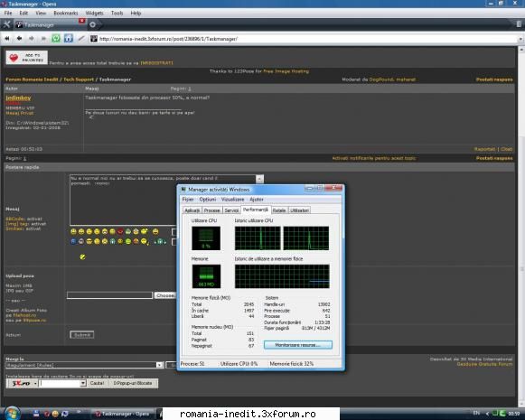
Task: Expand the address bar history dropdown
Action: [520, 39]
